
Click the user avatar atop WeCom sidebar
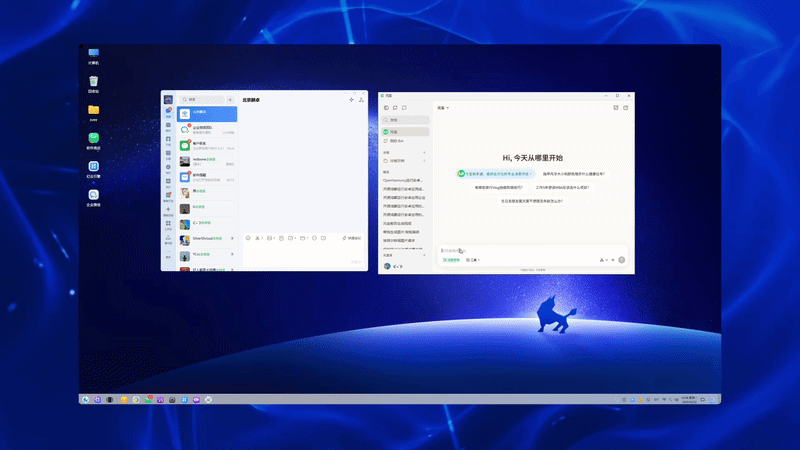(x=168, y=99)
